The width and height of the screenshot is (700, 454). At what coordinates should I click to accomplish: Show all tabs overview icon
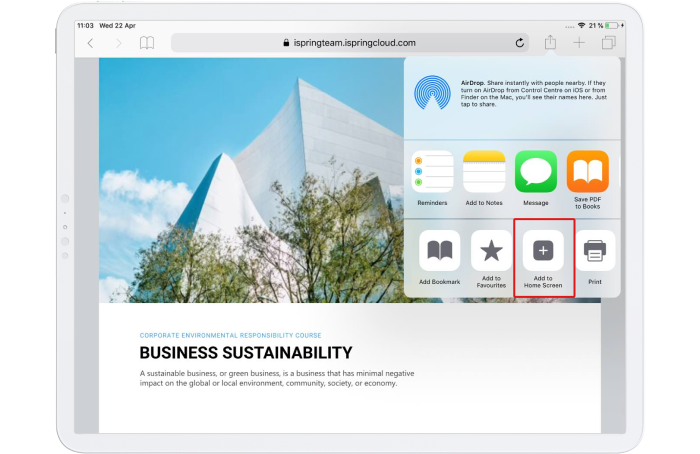608,43
